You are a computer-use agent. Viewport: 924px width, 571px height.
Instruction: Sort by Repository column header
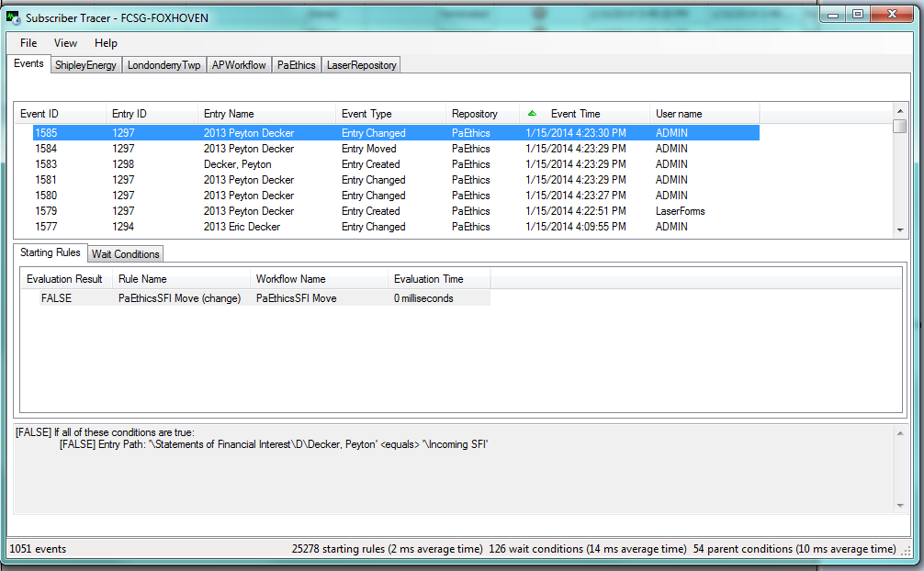(482, 114)
